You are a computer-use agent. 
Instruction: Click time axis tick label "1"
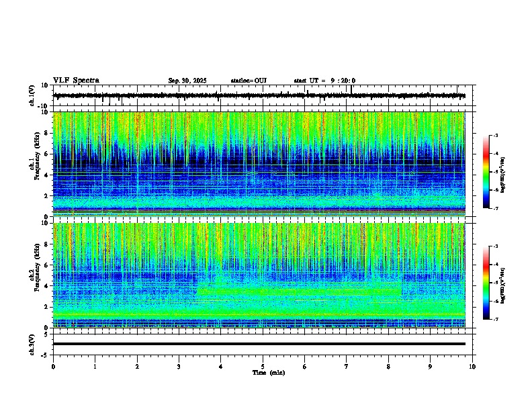click(x=95, y=367)
